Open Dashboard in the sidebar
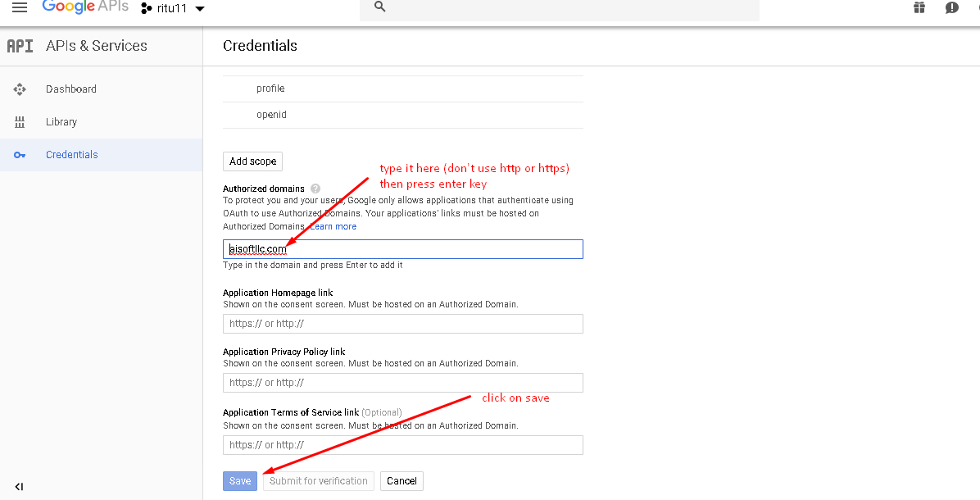The height and width of the screenshot is (500, 980). coord(71,89)
